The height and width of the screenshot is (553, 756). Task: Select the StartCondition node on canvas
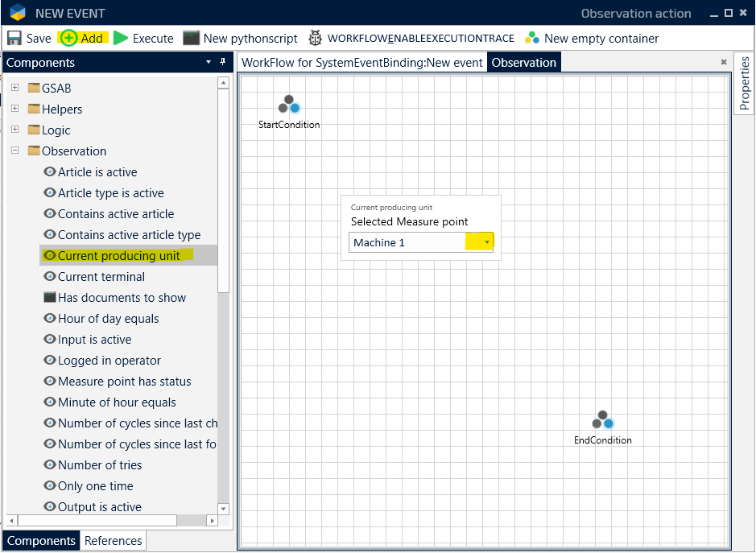tap(288, 105)
